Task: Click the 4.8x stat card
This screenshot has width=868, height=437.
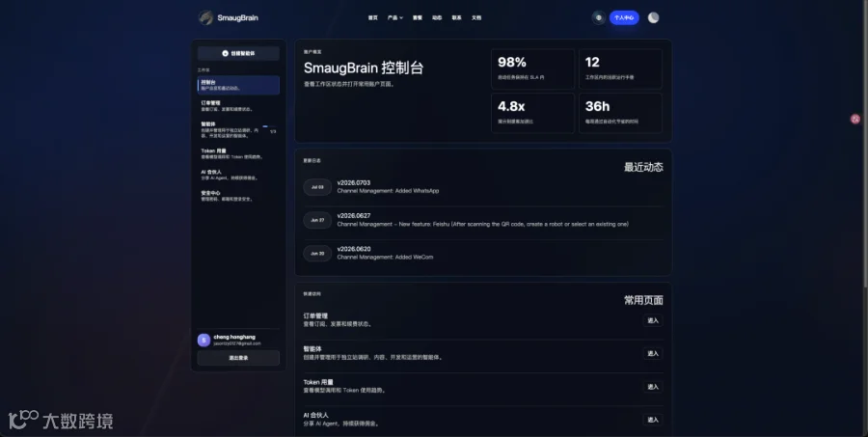Action: (x=532, y=113)
